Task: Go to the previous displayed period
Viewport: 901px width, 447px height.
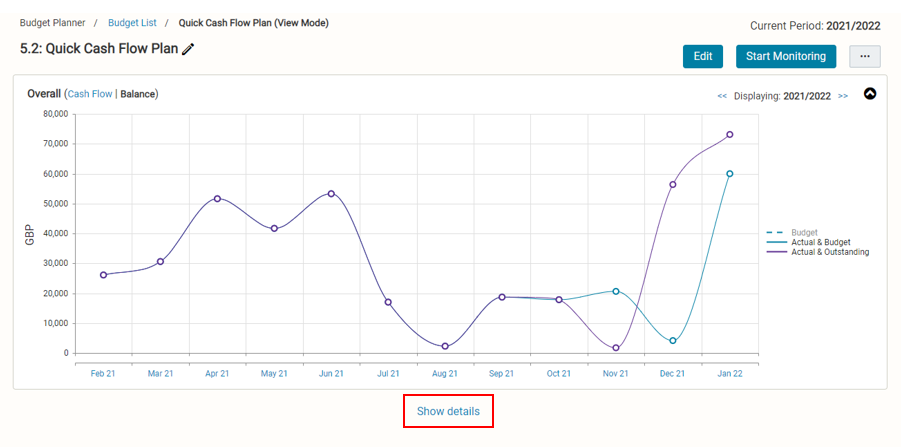Action: 722,96
